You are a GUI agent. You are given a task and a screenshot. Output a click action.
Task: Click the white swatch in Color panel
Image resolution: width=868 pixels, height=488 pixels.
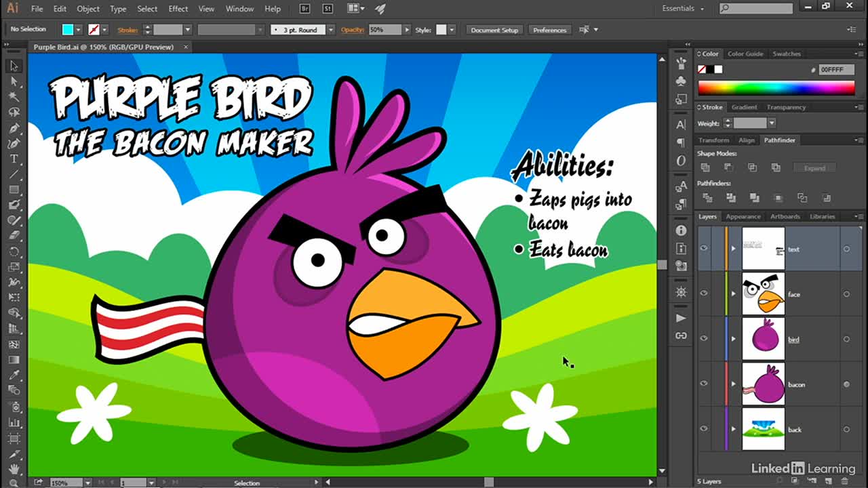coord(718,69)
